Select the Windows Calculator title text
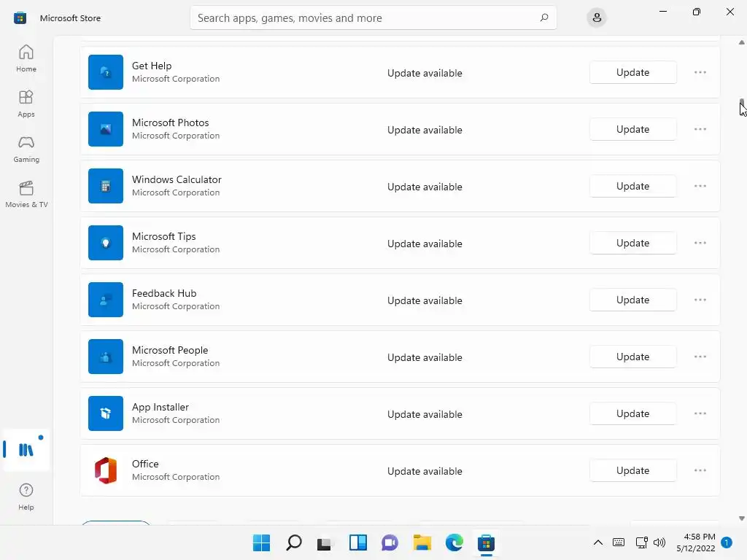This screenshot has width=747, height=560. pos(177,179)
